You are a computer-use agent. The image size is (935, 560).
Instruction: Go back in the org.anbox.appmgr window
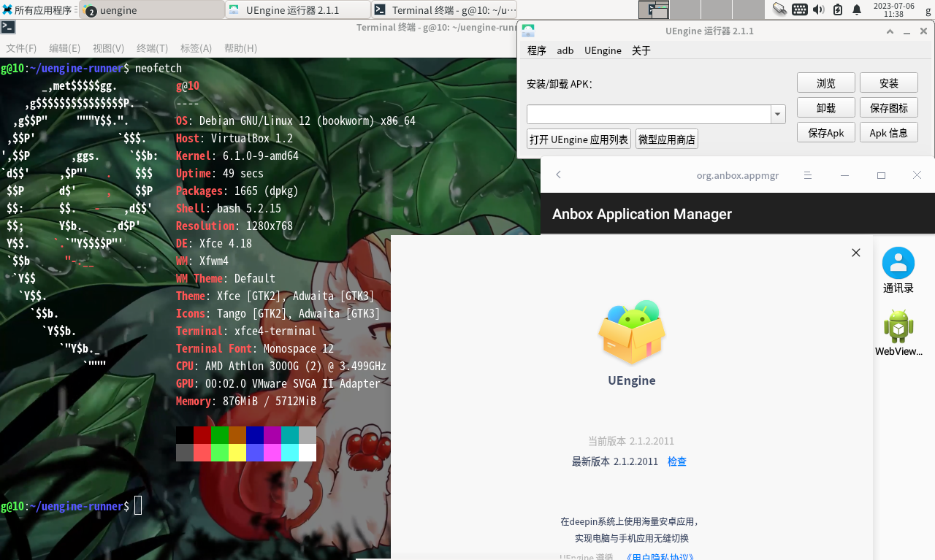(559, 175)
